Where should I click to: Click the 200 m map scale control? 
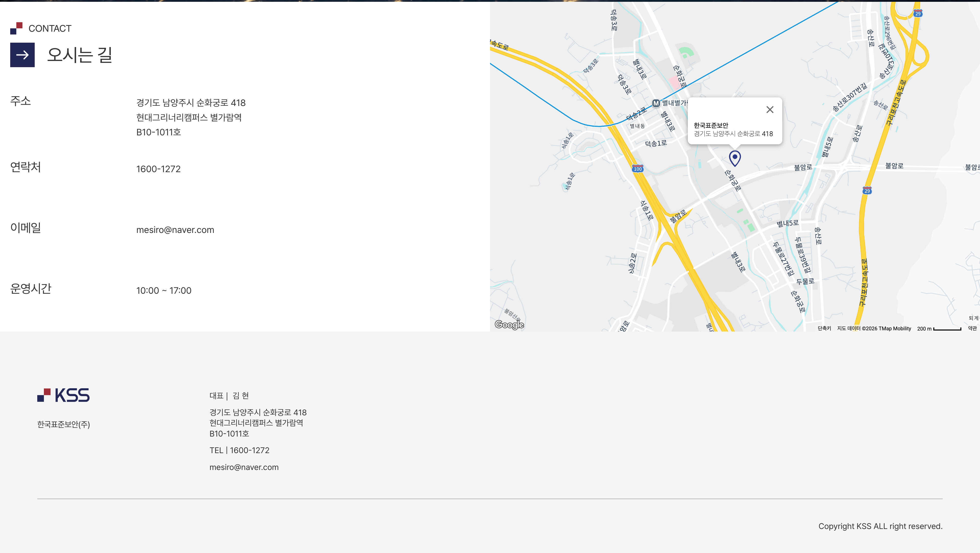939,328
